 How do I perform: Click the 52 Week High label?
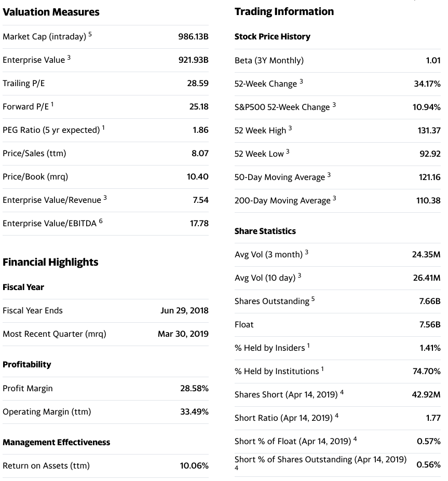(260, 130)
